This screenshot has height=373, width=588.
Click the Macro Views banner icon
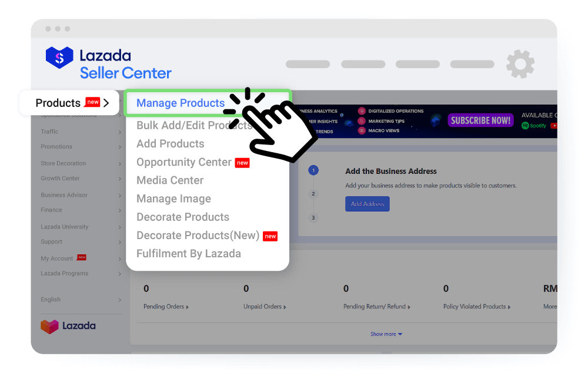[362, 130]
